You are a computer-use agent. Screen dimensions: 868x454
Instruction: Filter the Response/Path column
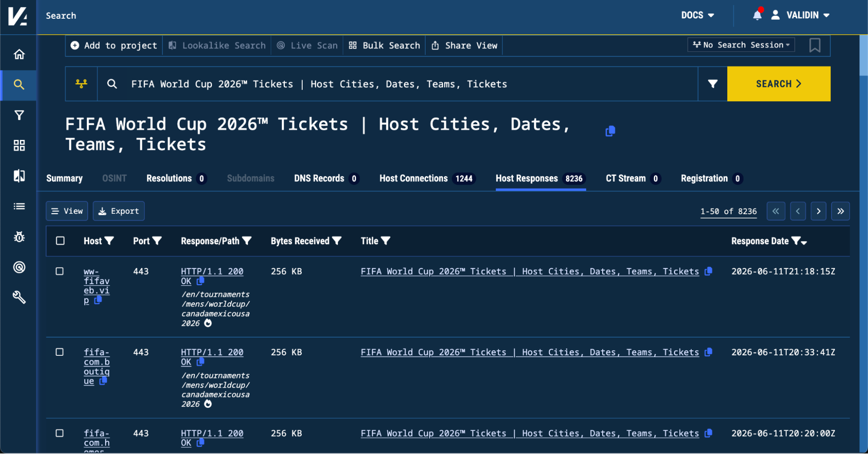click(247, 241)
